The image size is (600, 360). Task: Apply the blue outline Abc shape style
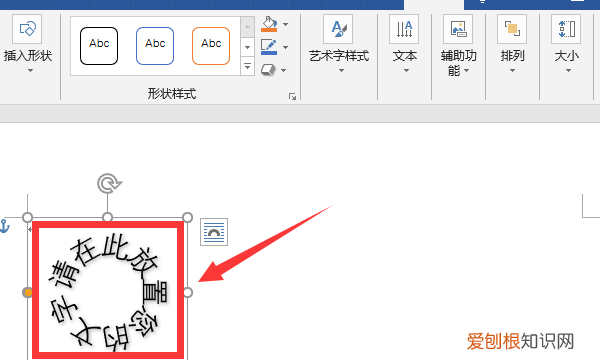coord(155,46)
